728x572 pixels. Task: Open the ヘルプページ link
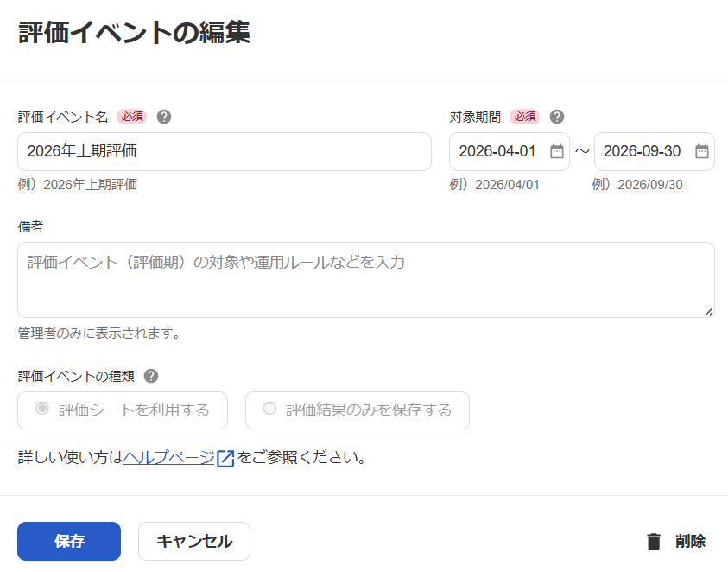tap(169, 458)
